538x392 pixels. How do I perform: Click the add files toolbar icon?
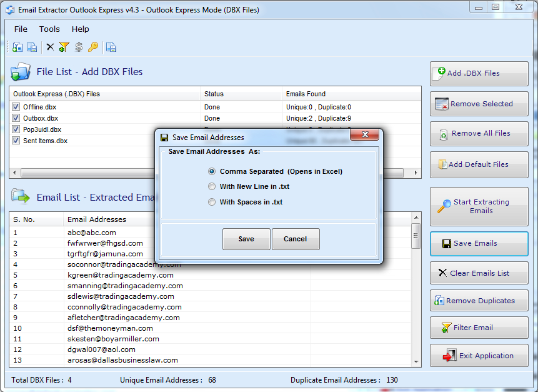click(17, 47)
